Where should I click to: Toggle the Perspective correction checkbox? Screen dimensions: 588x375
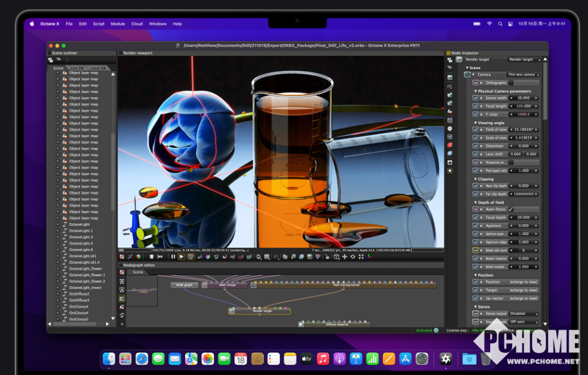(x=511, y=162)
